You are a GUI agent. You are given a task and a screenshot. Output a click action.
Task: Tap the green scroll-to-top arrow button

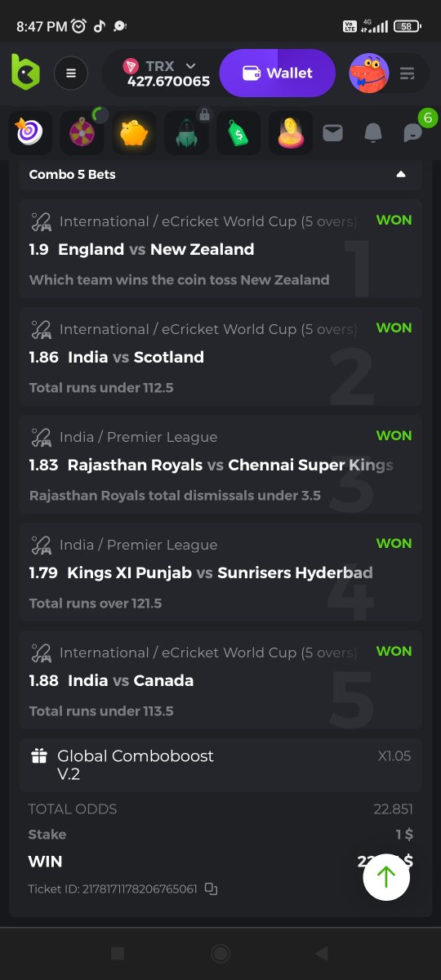[386, 876]
